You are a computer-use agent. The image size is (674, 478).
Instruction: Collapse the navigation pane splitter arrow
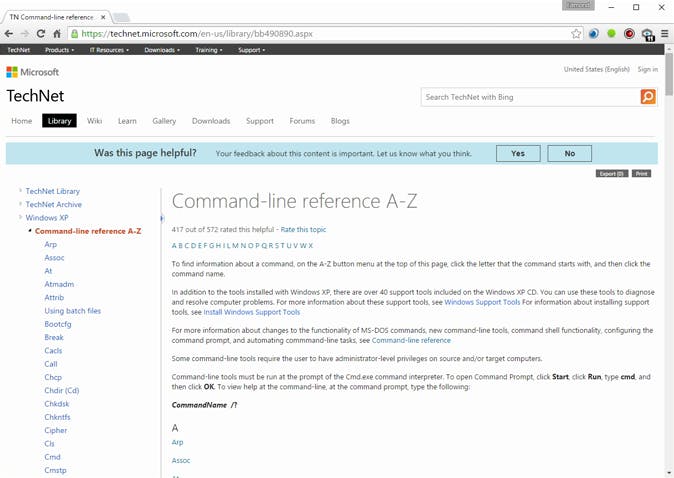click(x=162, y=218)
